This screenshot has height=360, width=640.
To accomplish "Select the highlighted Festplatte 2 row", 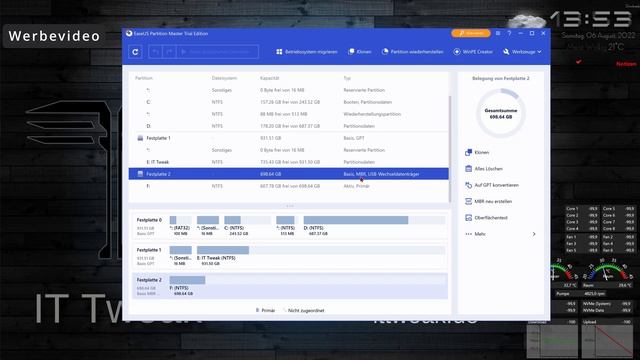I will (x=289, y=174).
